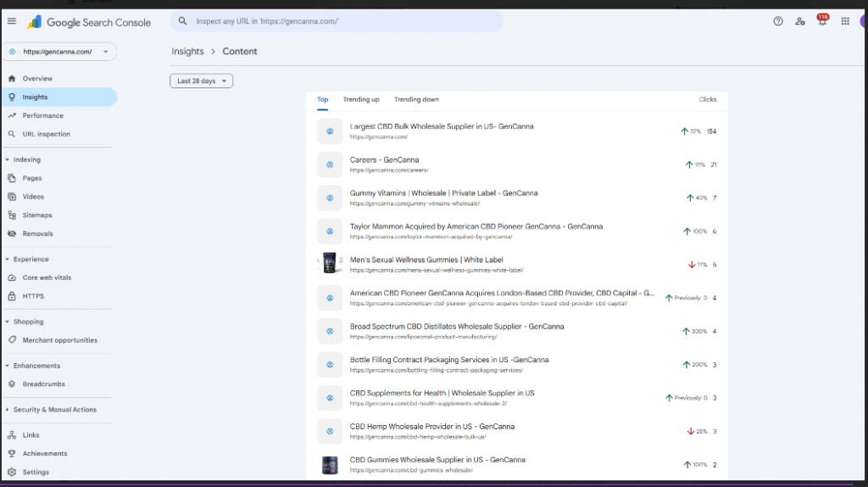Open Core web vitals report
The image size is (868, 487).
[46, 277]
